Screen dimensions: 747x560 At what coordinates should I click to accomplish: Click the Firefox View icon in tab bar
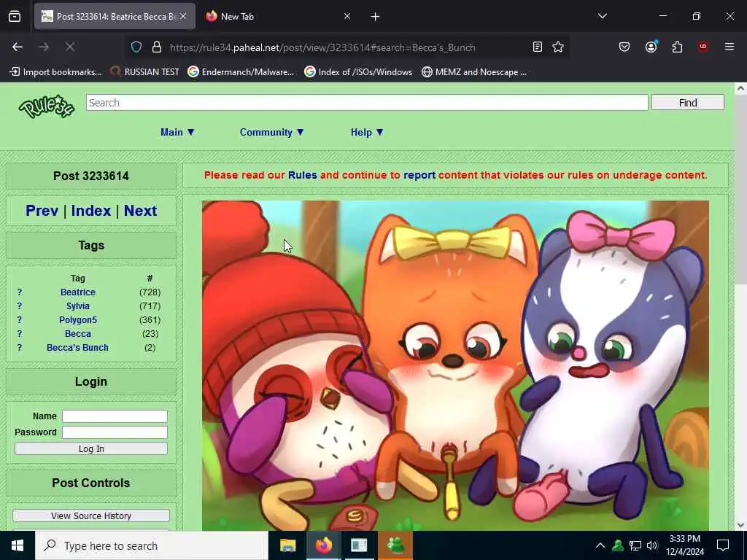click(x=15, y=17)
